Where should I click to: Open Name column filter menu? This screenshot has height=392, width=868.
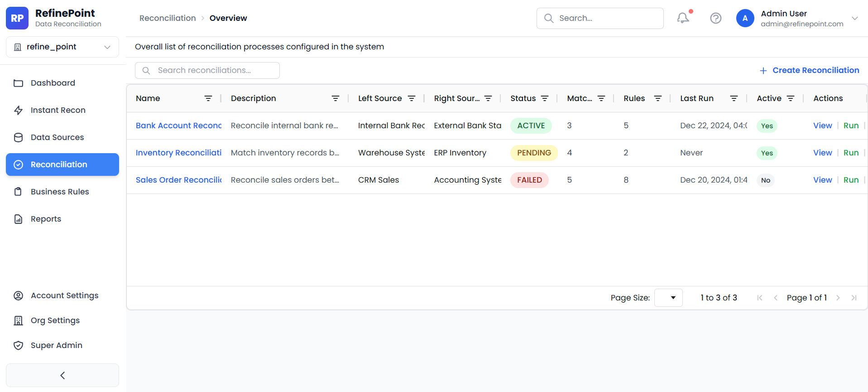208,98
